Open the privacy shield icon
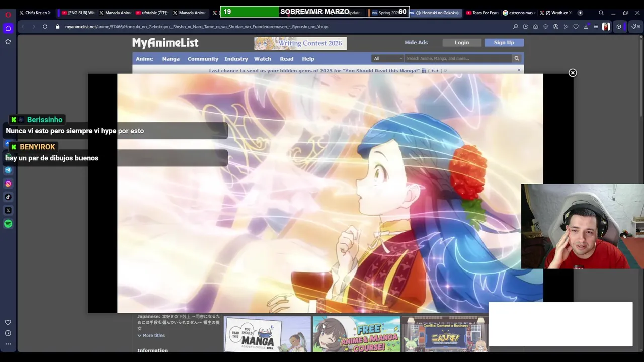 tap(545, 27)
